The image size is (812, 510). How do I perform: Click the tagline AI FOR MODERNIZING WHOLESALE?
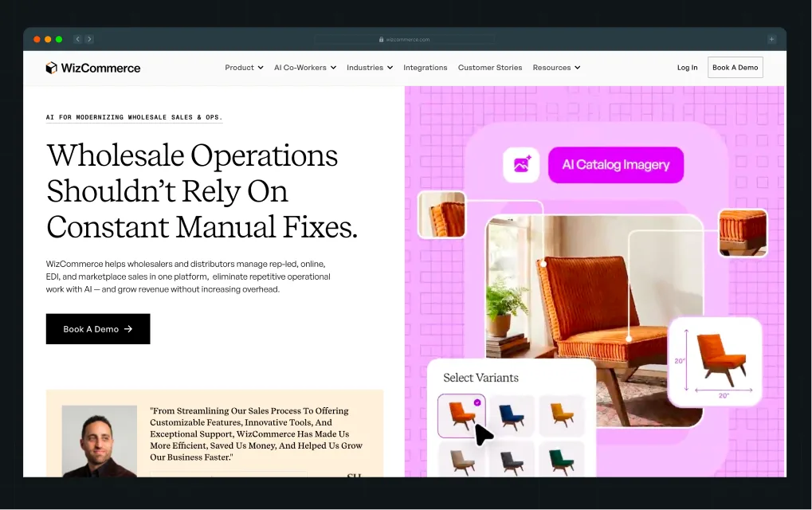pyautogui.click(x=134, y=117)
